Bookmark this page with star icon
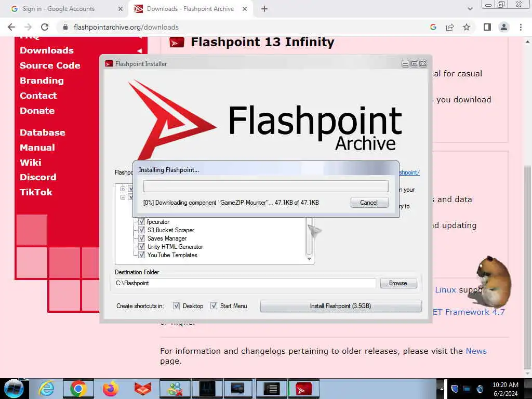 point(467,27)
